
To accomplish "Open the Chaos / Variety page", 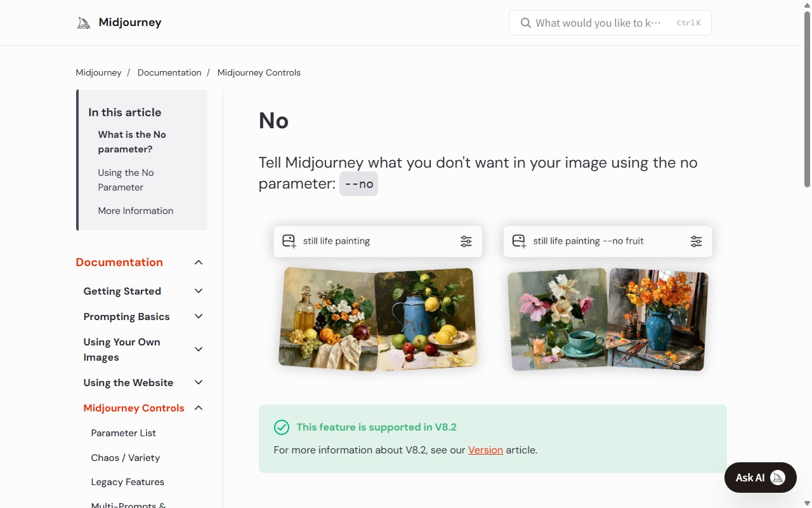I will point(126,458).
